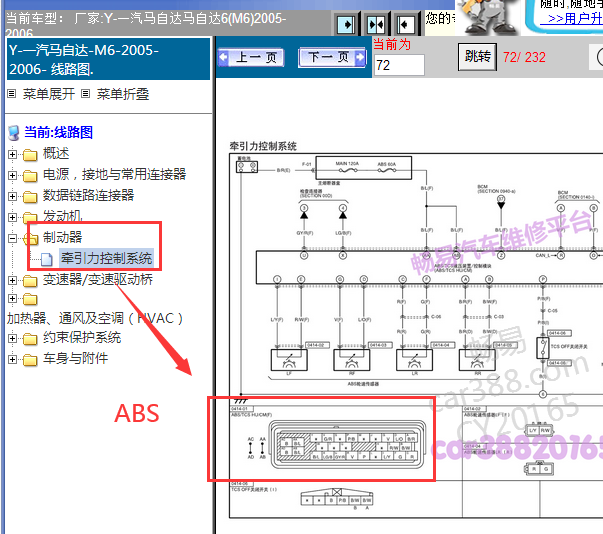The height and width of the screenshot is (534, 603).
Task: Expand the 车身与附件 tree node
Action: [x=12, y=359]
